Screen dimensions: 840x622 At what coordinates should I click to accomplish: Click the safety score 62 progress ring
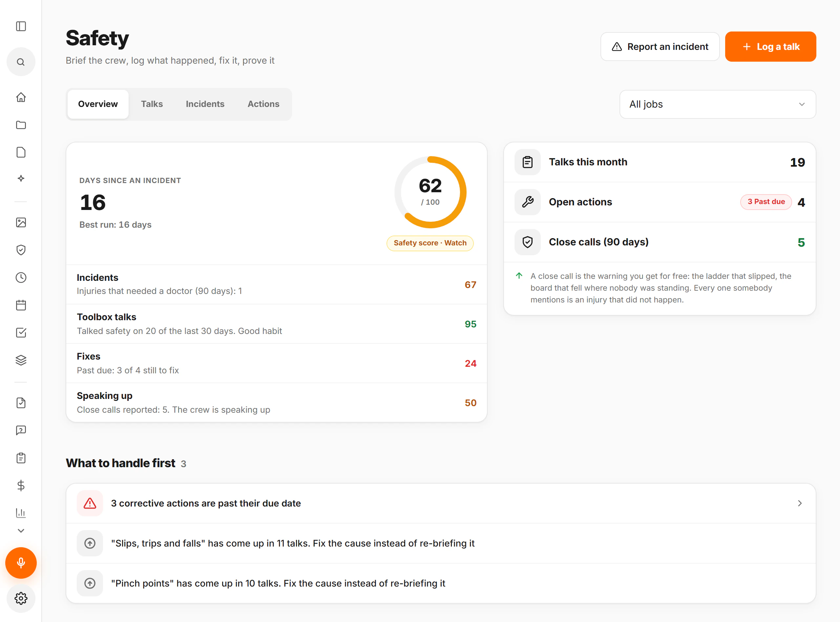[x=430, y=192]
